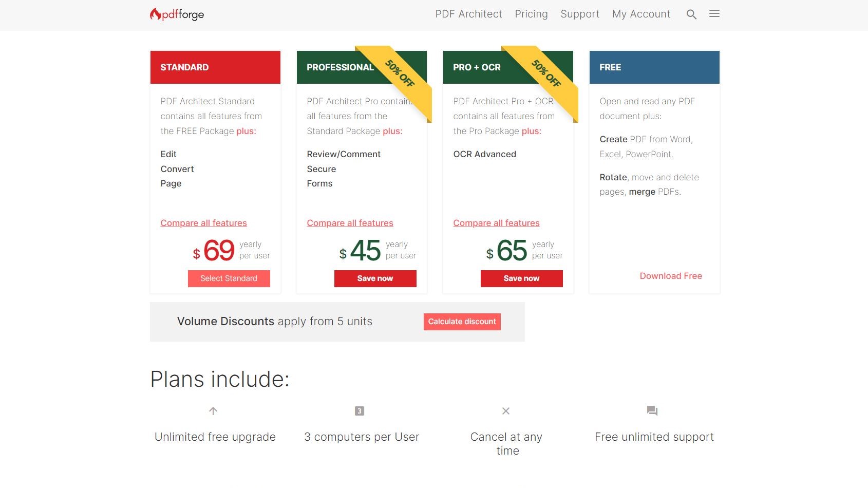Click the STANDARD plan header
This screenshot has width=868, height=488.
coord(215,67)
